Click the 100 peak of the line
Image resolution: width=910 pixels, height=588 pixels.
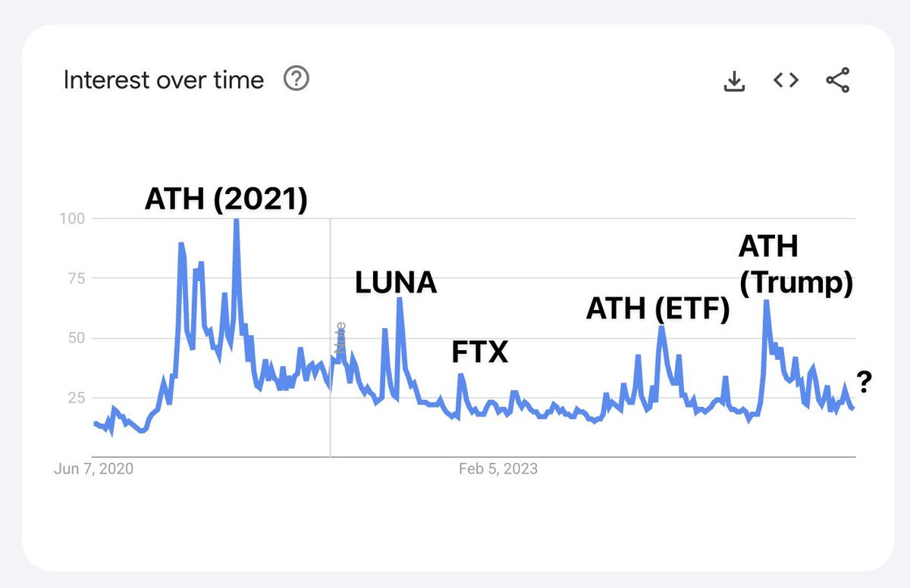237,220
